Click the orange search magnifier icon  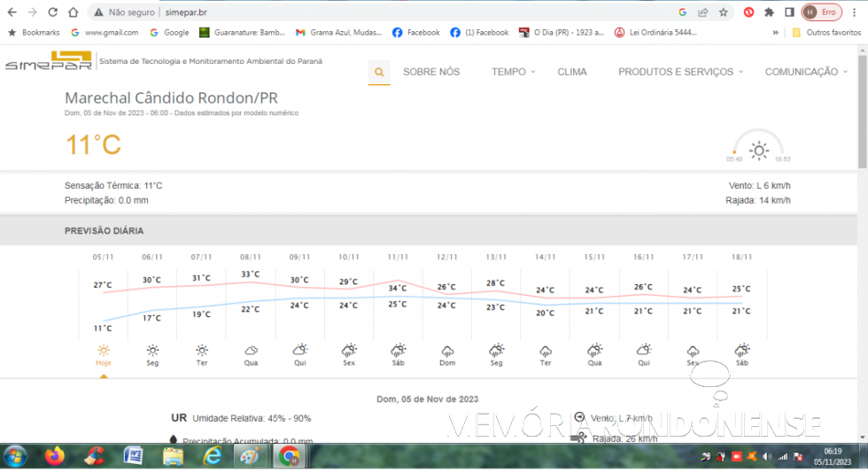click(x=379, y=72)
